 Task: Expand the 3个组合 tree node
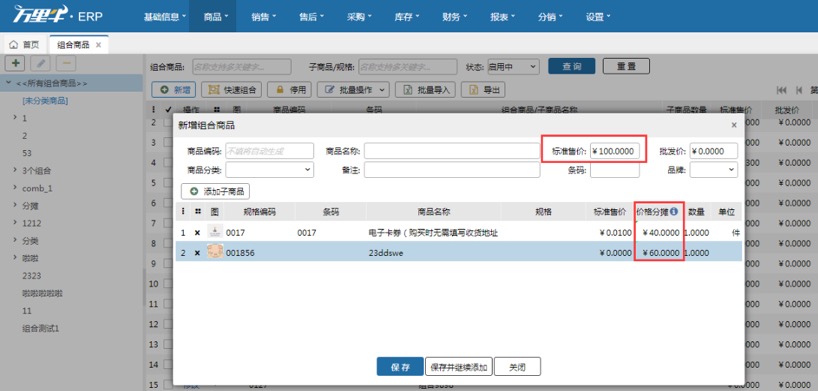(15, 170)
